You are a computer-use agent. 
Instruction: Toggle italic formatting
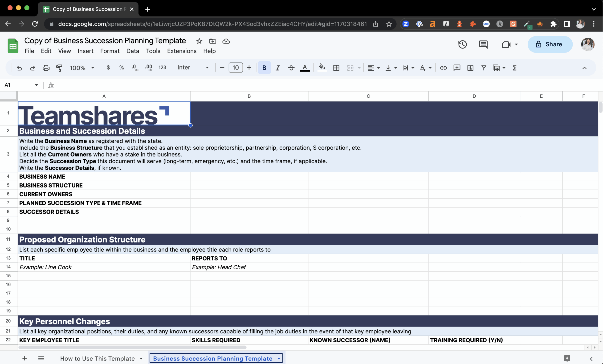pos(277,68)
